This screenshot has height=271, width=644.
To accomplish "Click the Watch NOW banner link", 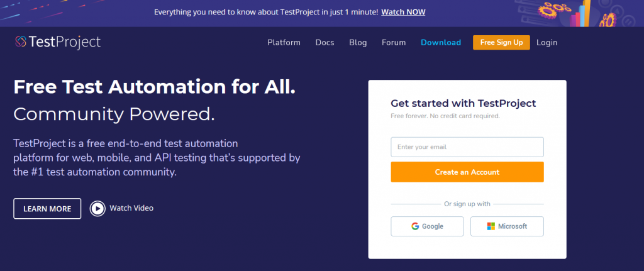I will pyautogui.click(x=403, y=12).
